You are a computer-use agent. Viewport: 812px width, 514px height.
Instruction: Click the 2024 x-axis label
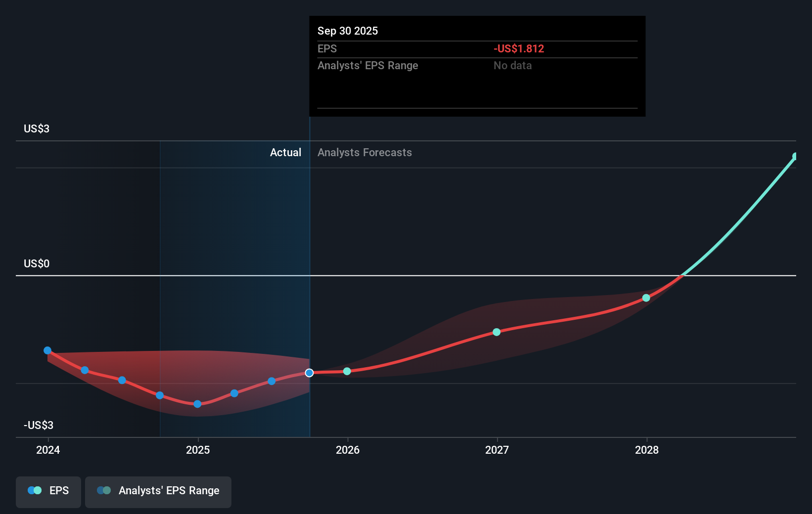(x=48, y=450)
